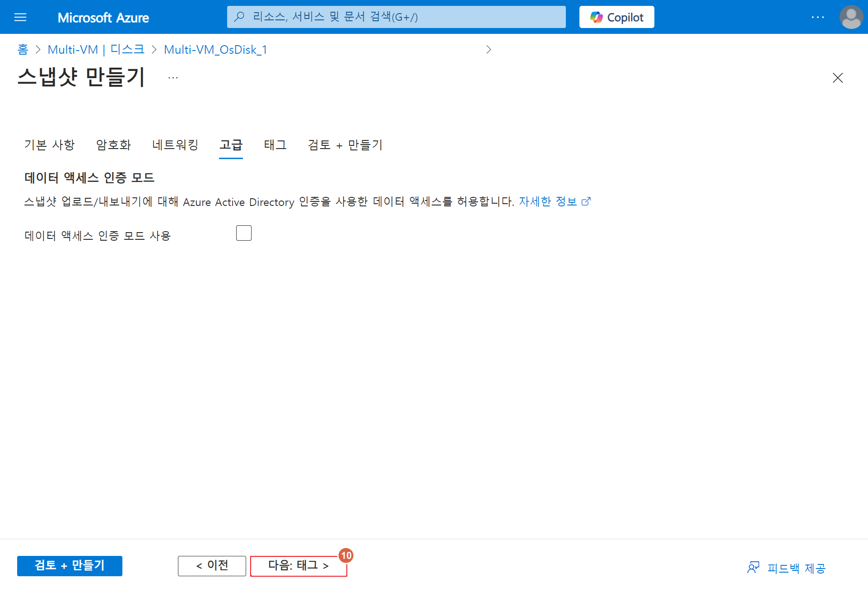Open the 네트워킹 tab
This screenshot has height=597, width=868.
pyautogui.click(x=175, y=145)
